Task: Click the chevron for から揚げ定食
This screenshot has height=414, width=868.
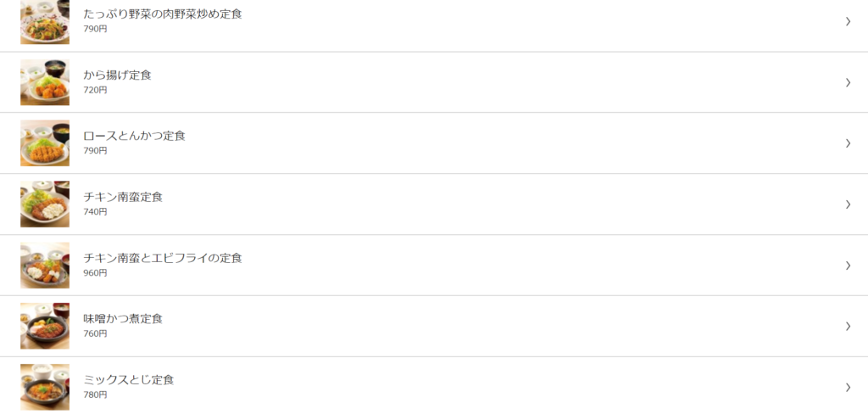Action: coord(848,82)
